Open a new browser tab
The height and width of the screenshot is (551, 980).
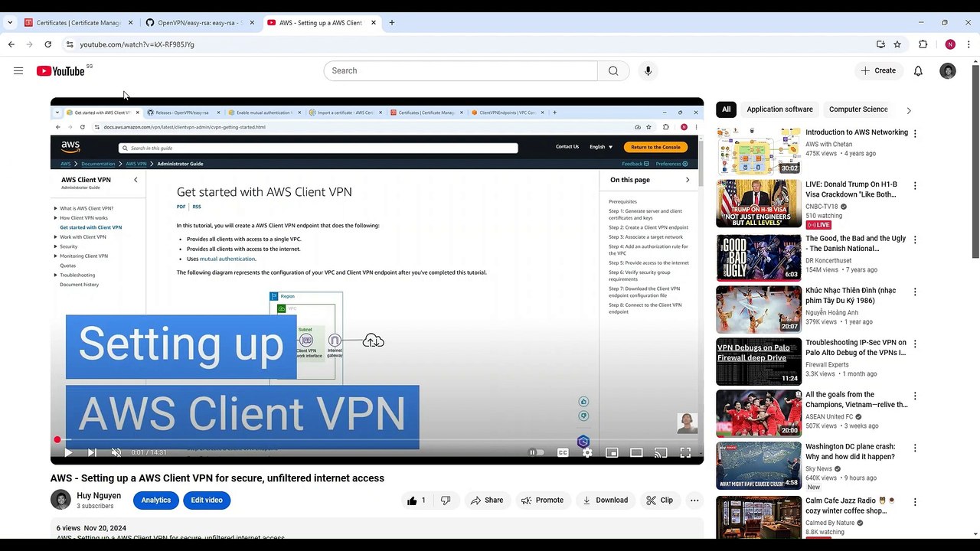pyautogui.click(x=392, y=22)
